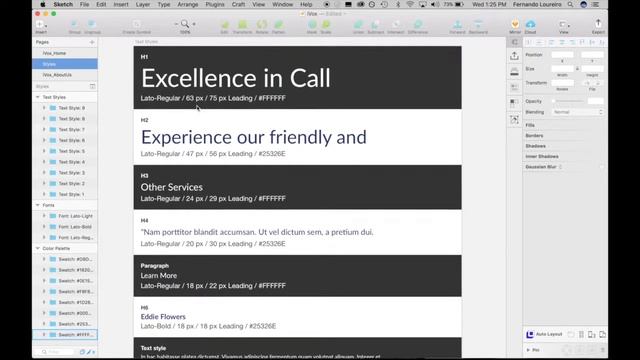Add a new page with plus icon

pos(92,42)
